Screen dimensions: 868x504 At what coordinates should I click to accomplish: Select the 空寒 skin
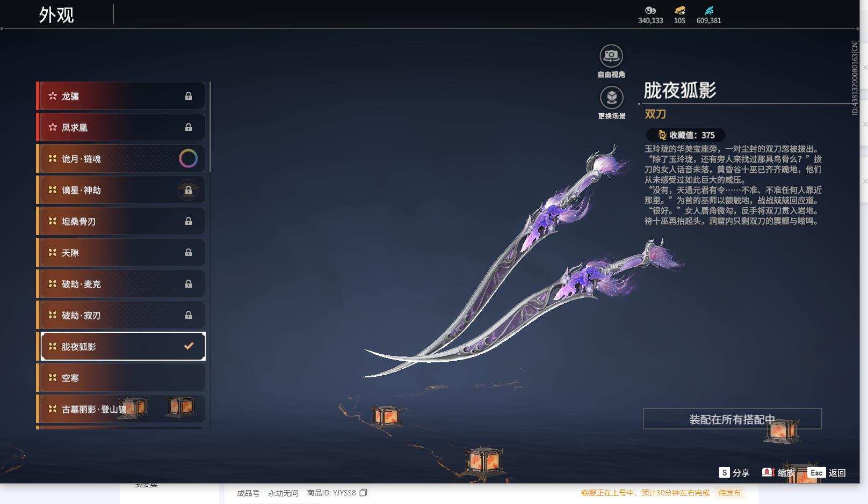(121, 378)
